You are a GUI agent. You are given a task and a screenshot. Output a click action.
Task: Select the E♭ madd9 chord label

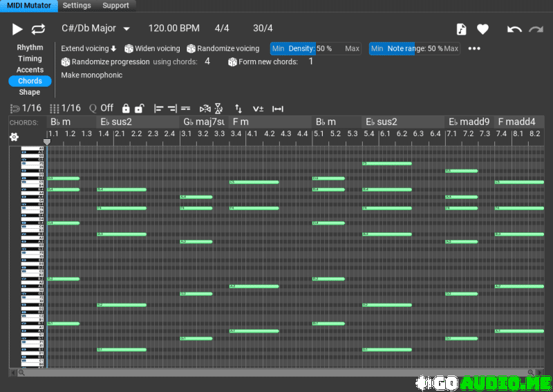(x=469, y=122)
